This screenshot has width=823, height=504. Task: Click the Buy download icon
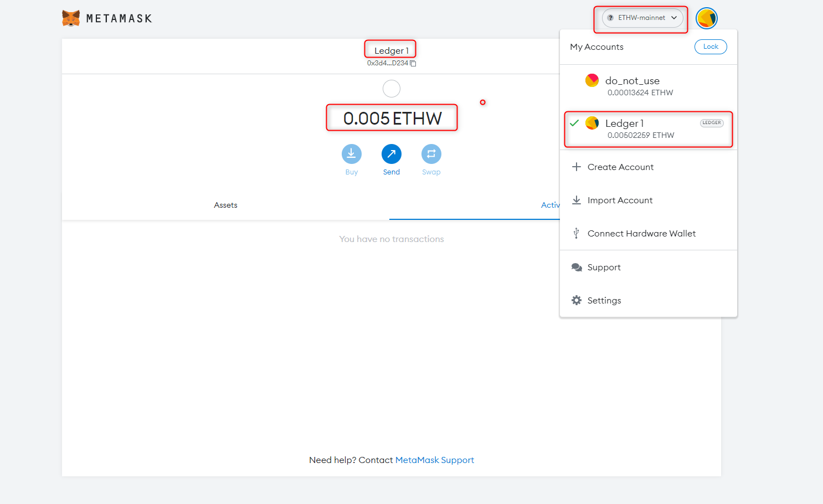point(351,154)
